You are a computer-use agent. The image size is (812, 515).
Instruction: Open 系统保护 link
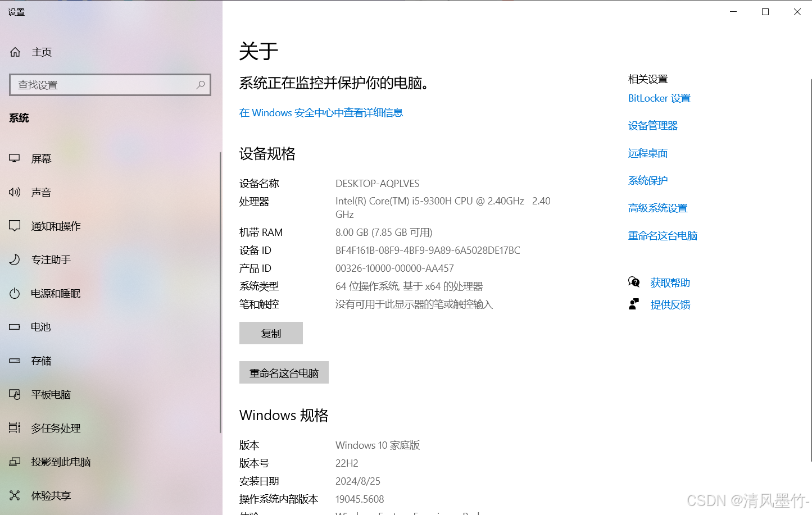pos(648,180)
